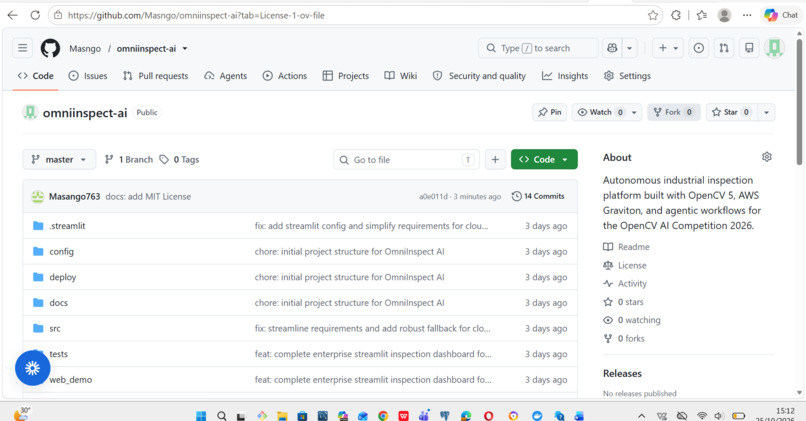Viewport: 806px width, 421px height.
Task: Open the Issues tab
Action: [x=88, y=76]
